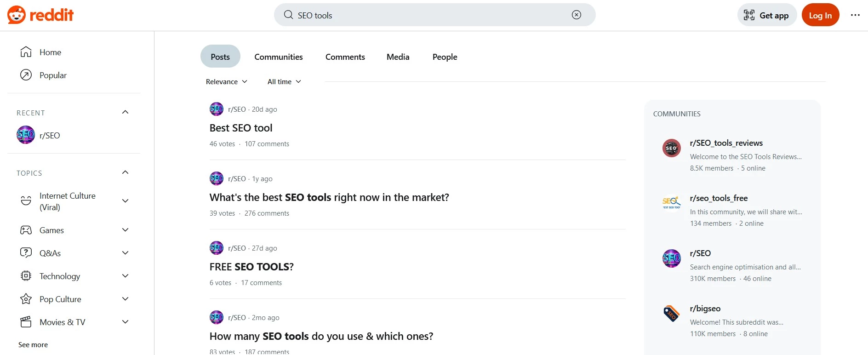Click '8.5K members' text

(712, 168)
